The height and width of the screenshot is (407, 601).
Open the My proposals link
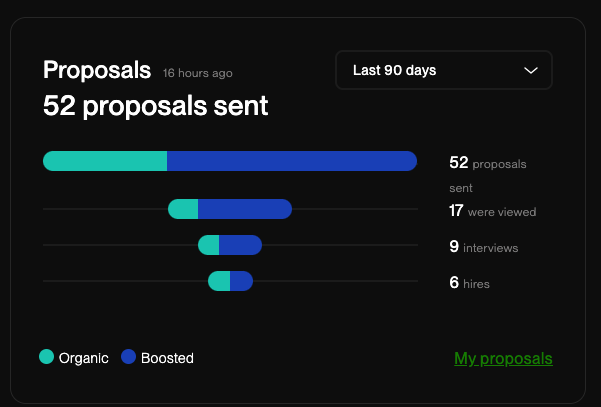pos(503,358)
